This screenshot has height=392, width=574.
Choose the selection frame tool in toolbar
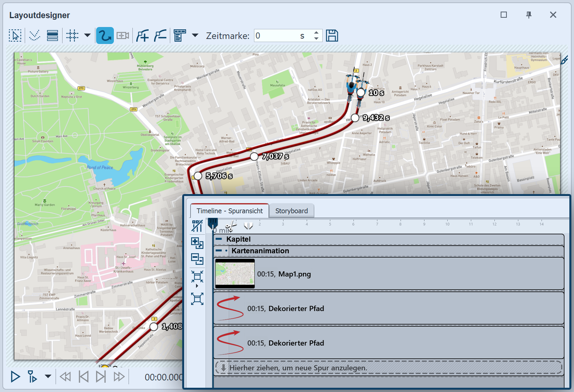(x=15, y=35)
